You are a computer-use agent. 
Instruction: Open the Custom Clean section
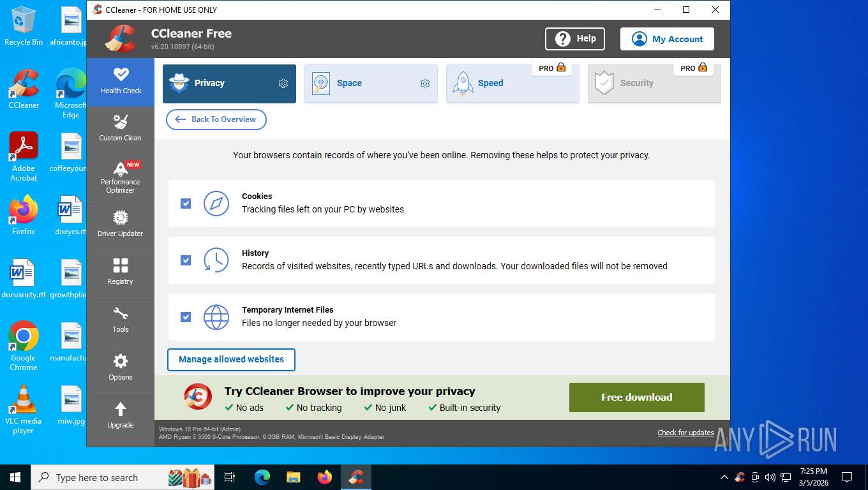(121, 130)
